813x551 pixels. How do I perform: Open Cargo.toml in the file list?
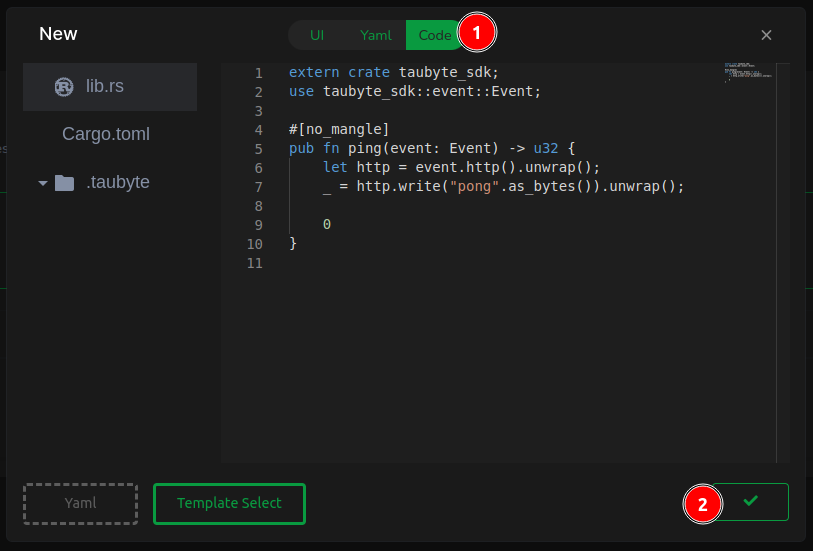(x=106, y=135)
